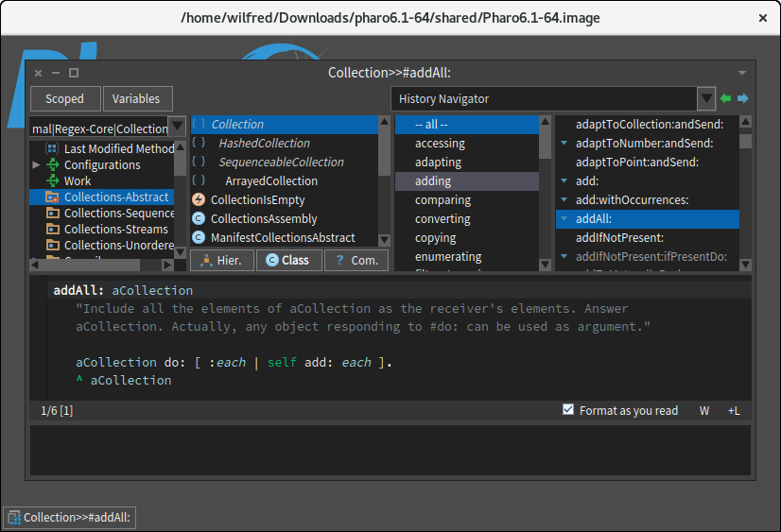This screenshot has width=781, height=532.
Task: Click the Scoped button
Action: click(x=64, y=98)
